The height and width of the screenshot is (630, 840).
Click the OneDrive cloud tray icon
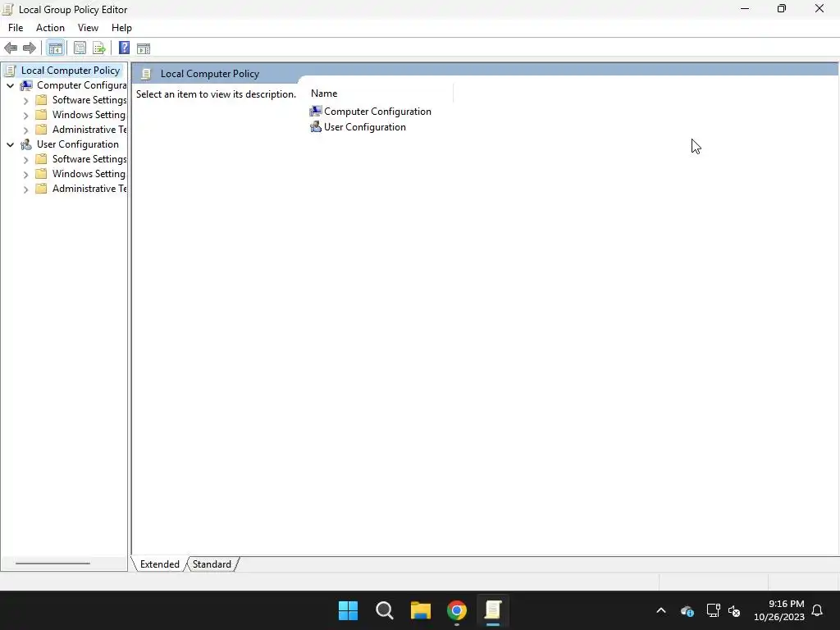[687, 610]
